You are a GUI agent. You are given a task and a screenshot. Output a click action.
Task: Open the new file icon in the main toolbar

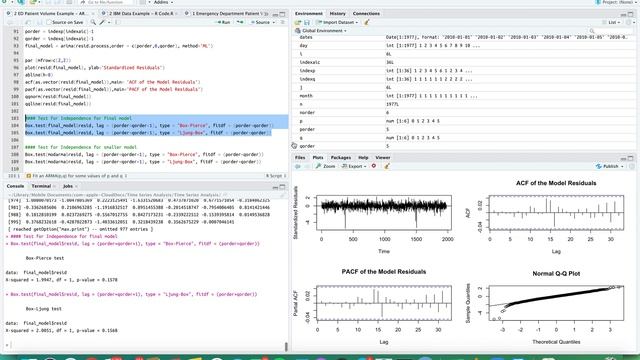click(3, 2)
